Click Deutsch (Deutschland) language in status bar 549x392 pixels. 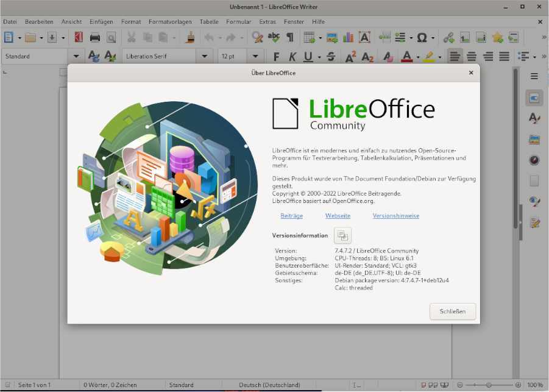tap(269, 385)
